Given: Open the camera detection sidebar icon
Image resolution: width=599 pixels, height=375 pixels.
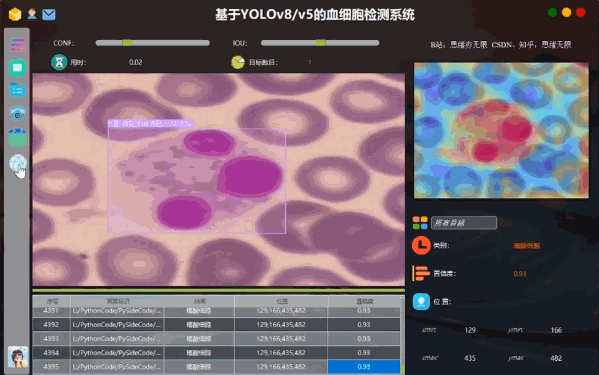Looking at the screenshot, I should (18, 113).
